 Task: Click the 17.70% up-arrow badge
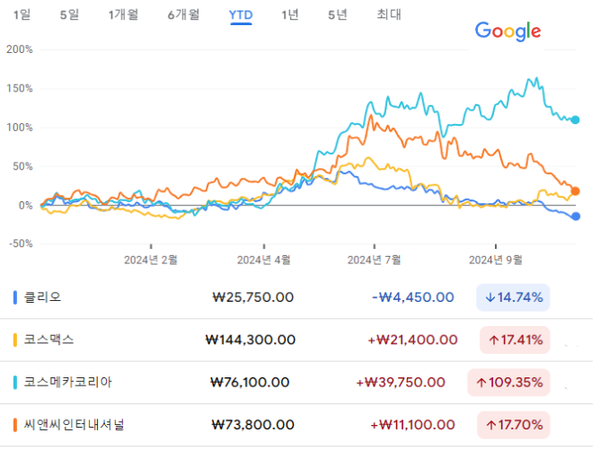point(514,425)
